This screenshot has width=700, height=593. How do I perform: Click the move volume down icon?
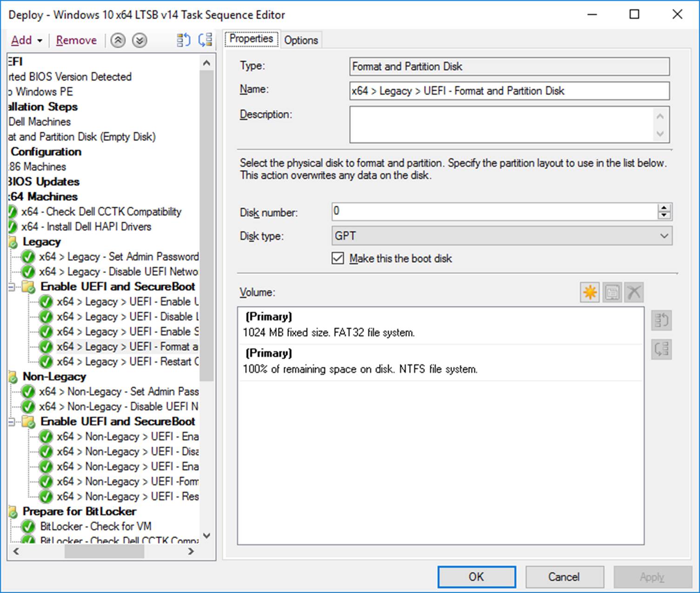pyautogui.click(x=661, y=349)
